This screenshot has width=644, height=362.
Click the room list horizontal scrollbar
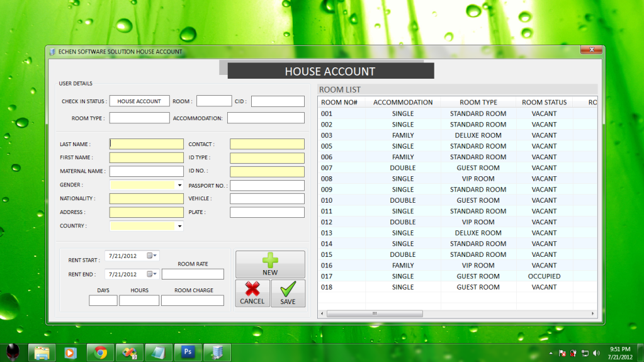coord(457,313)
